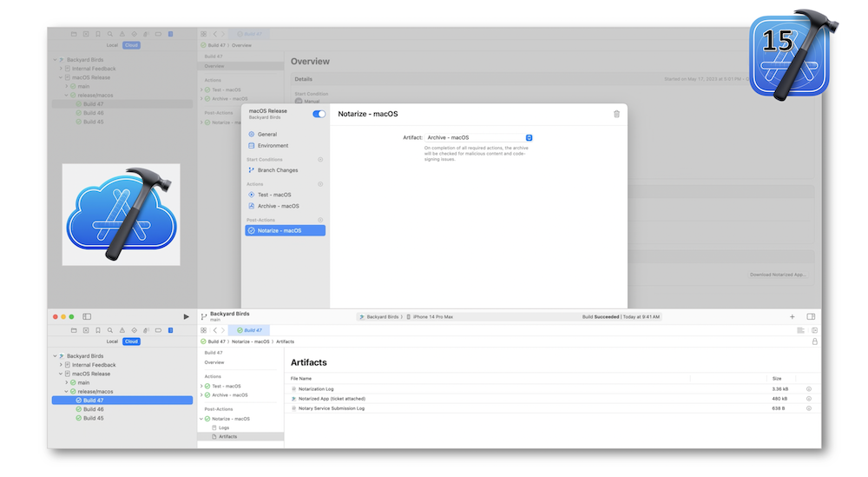This screenshot has width=868, height=477.
Task: Open Project navigator folder icon in lower window
Action: (x=74, y=330)
